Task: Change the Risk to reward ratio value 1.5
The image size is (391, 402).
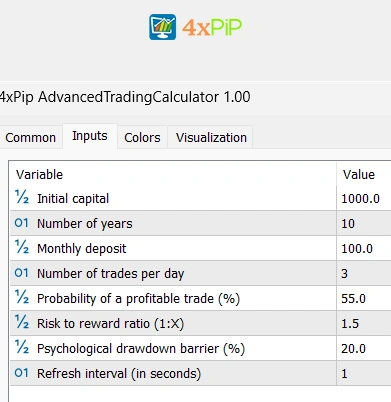Action: pos(364,323)
